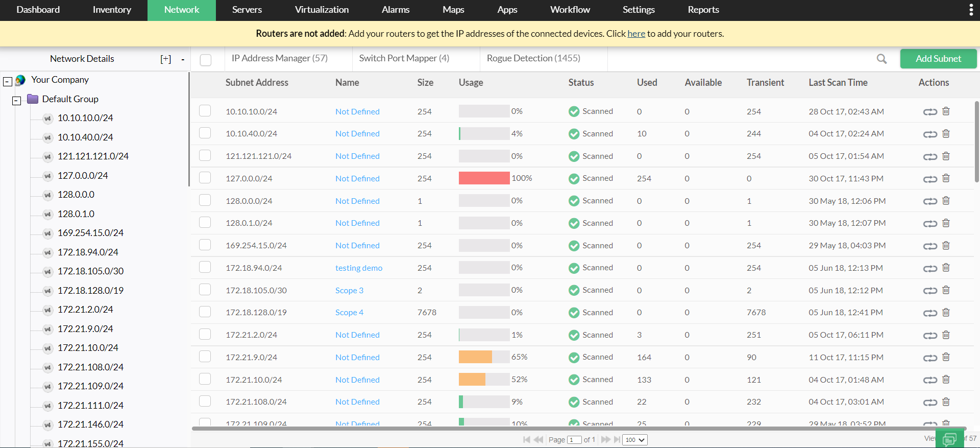
Task: Click the red usage bar for 127.0.0.0/24
Action: coord(484,178)
